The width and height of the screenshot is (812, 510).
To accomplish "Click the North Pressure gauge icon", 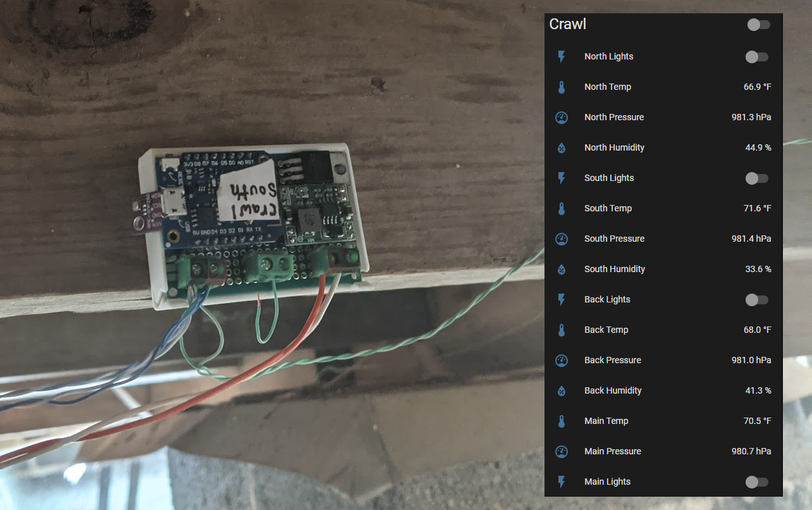I will pyautogui.click(x=562, y=117).
